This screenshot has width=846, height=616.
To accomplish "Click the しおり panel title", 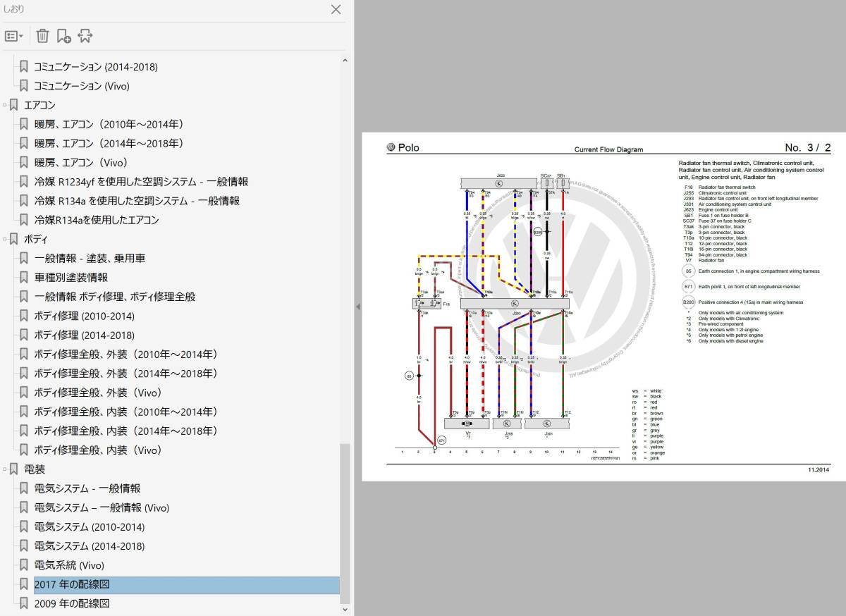I will (14, 9).
